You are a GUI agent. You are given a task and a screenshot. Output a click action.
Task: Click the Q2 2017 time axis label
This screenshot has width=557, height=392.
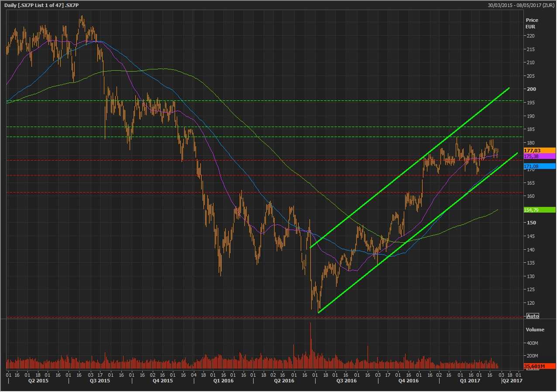[x=512, y=381]
